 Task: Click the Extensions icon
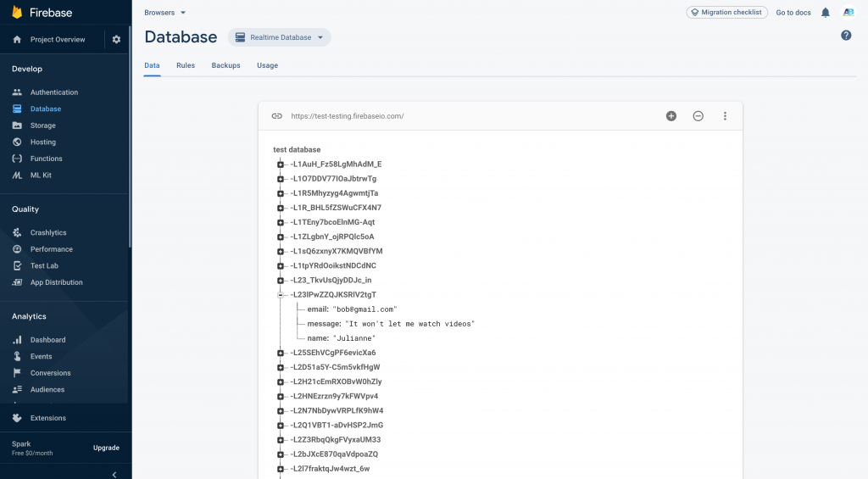pyautogui.click(x=17, y=418)
